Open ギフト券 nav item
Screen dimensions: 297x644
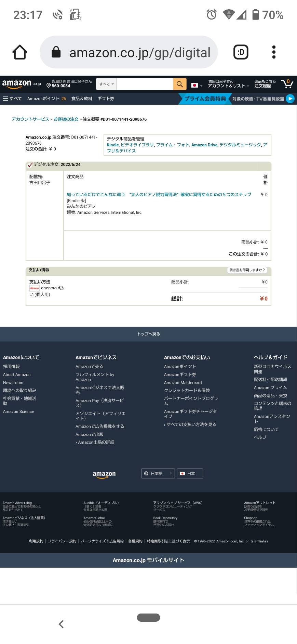[x=106, y=98]
